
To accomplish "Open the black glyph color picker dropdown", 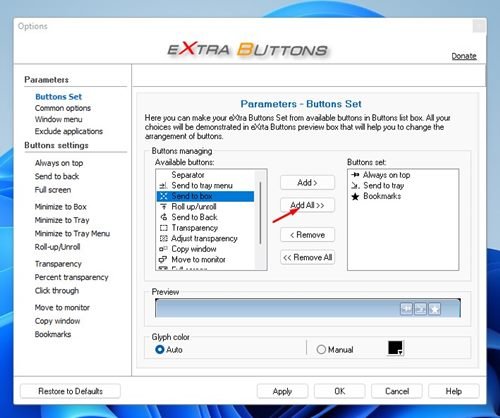I will [395, 348].
